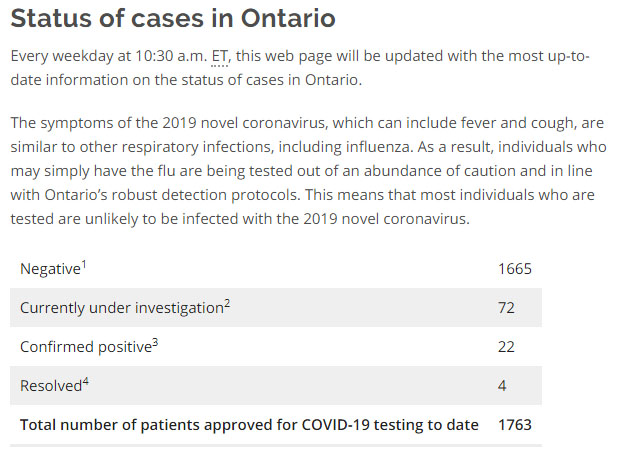Click the "Confirmed positive" row label

[85, 346]
